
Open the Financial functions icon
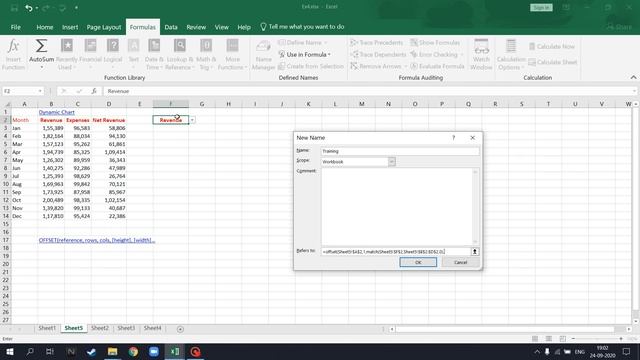[x=90, y=45]
